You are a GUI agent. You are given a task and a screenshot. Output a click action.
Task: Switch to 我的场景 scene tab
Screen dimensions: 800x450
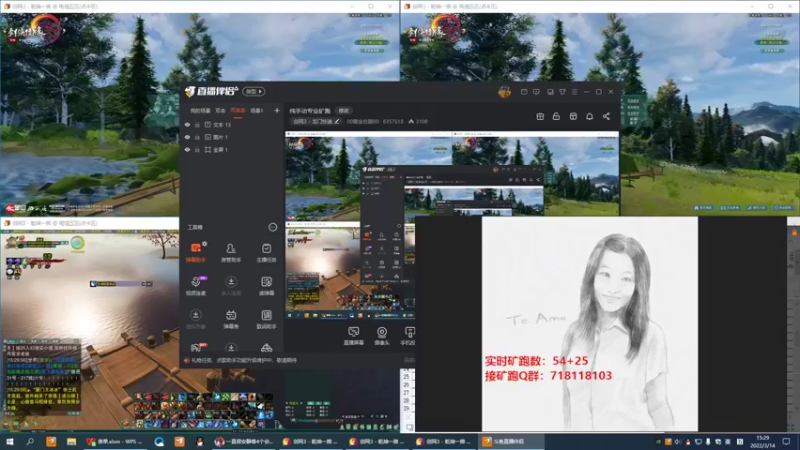click(x=200, y=111)
